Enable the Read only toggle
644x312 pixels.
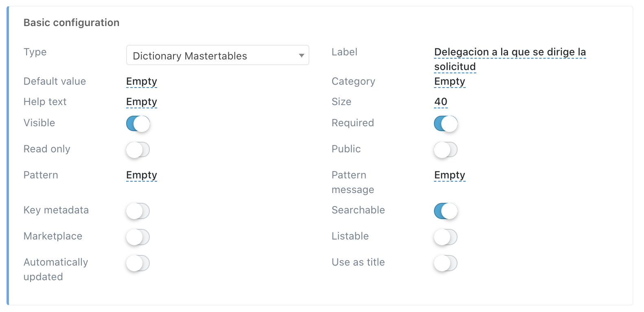click(x=138, y=149)
